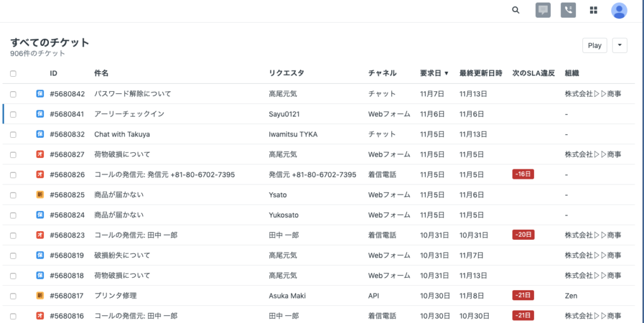Click open status icon for ticket #5680827
The height and width of the screenshot is (323, 644).
(40, 154)
